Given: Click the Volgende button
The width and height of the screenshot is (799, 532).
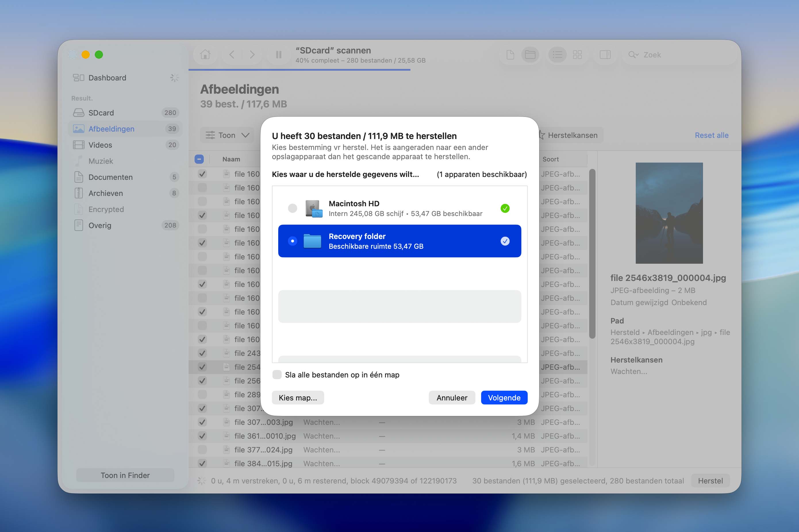Looking at the screenshot, I should [504, 398].
